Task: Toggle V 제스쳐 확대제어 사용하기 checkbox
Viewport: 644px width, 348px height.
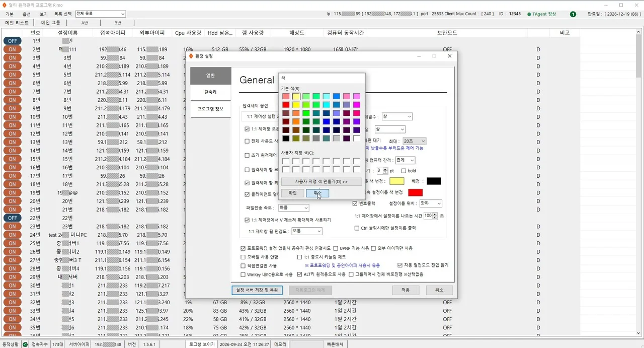Action: tap(247, 220)
